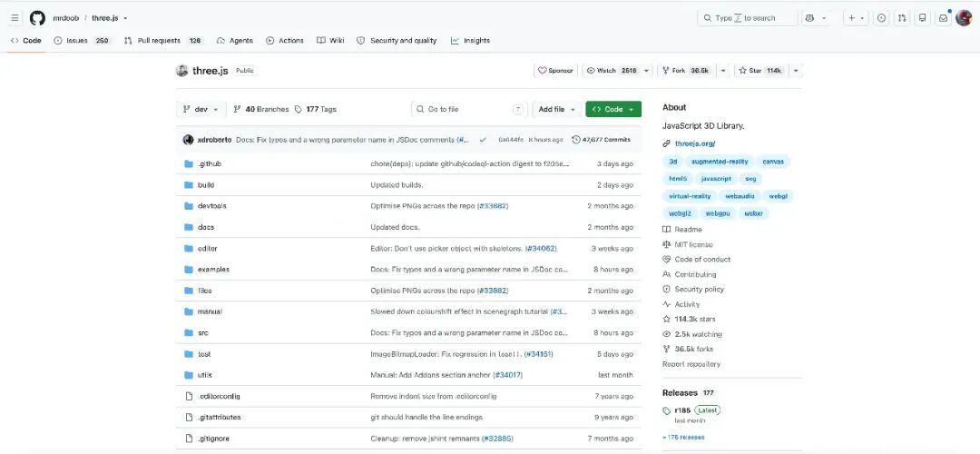
Task: Open the notifications inbox icon
Action: (x=943, y=18)
